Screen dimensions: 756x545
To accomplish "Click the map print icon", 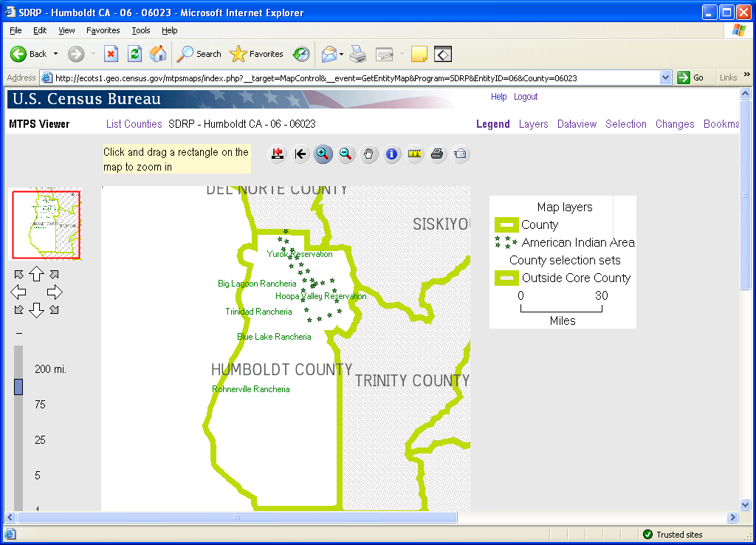I will click(437, 154).
